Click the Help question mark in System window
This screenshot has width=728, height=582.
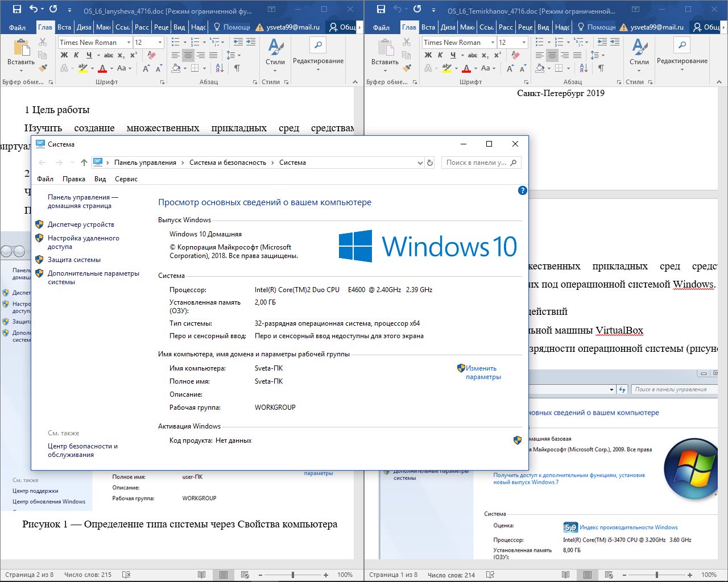(x=522, y=190)
